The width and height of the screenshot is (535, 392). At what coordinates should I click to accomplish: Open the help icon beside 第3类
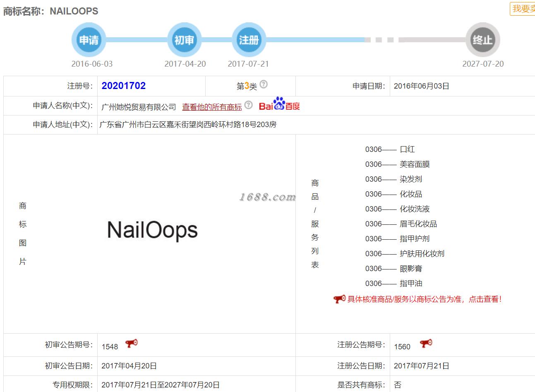coord(264,84)
